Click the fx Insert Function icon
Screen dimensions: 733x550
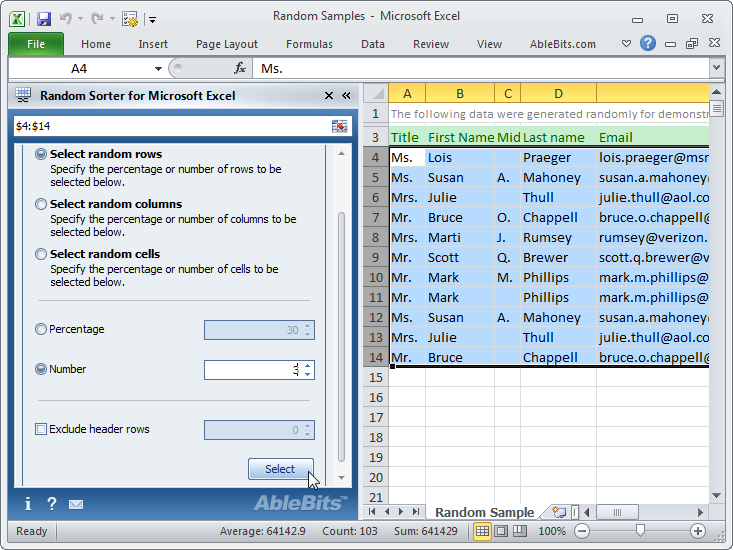click(240, 69)
